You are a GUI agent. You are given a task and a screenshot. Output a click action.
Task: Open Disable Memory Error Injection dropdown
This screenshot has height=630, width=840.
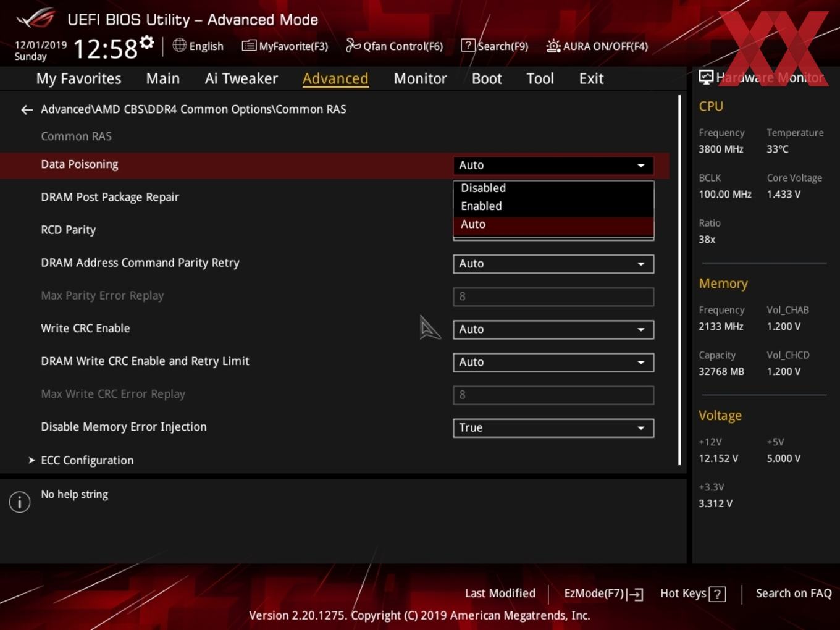point(553,427)
